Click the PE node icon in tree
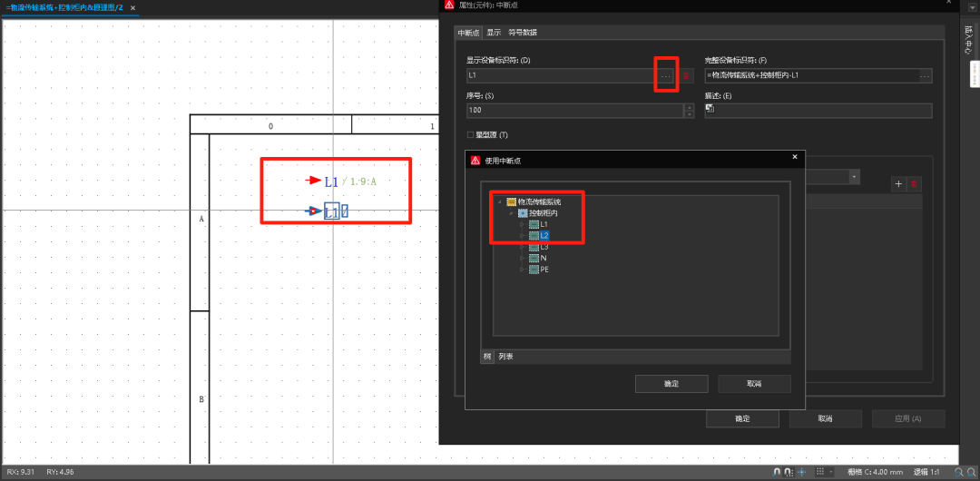 [x=534, y=269]
